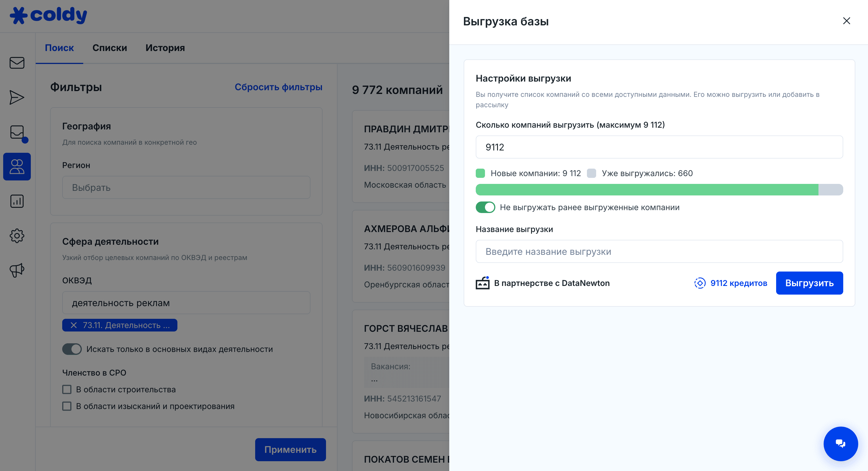Click Сбросить фильтры link
868x471 pixels.
click(x=278, y=87)
